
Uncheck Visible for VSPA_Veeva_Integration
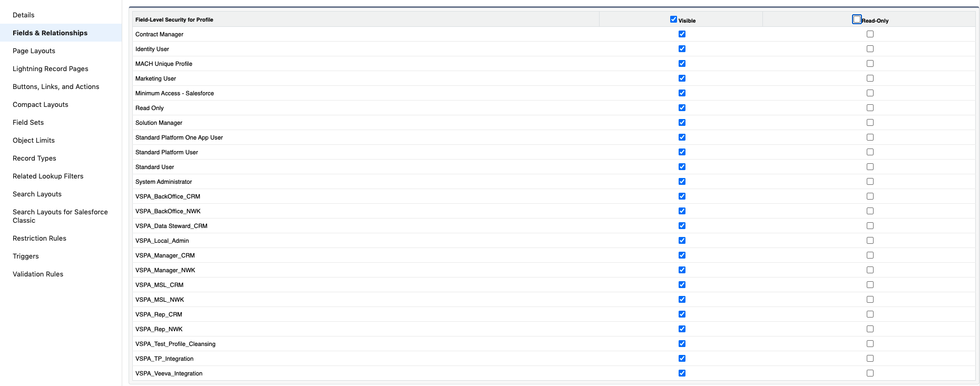(682, 373)
